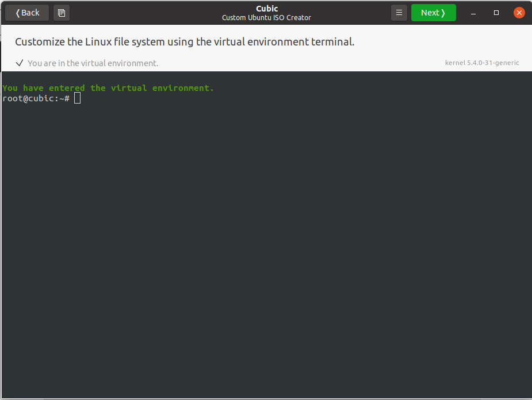Minimize the Cubic window
This screenshot has height=400, width=532.
(x=473, y=13)
